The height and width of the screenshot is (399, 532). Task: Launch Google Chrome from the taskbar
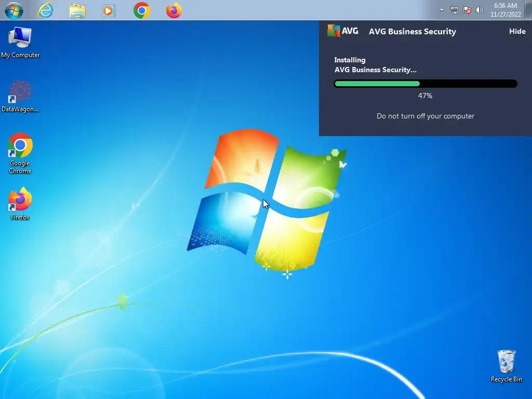[x=141, y=10]
